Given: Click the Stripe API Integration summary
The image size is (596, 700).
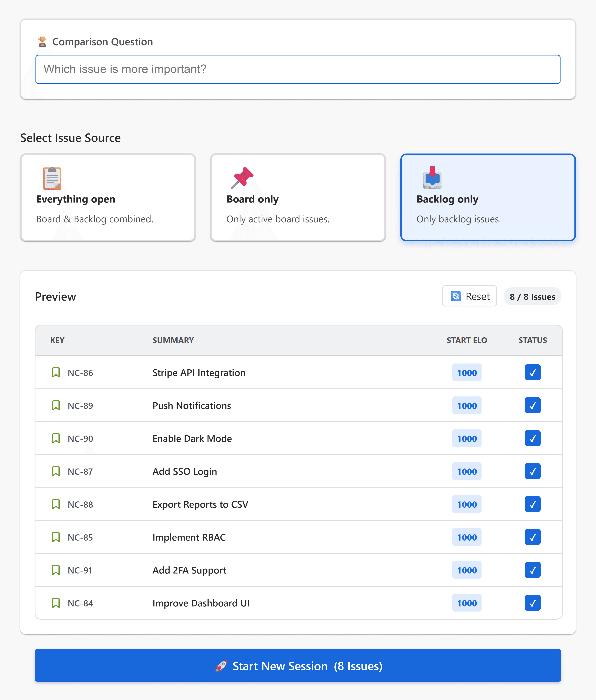Looking at the screenshot, I should click(199, 373).
